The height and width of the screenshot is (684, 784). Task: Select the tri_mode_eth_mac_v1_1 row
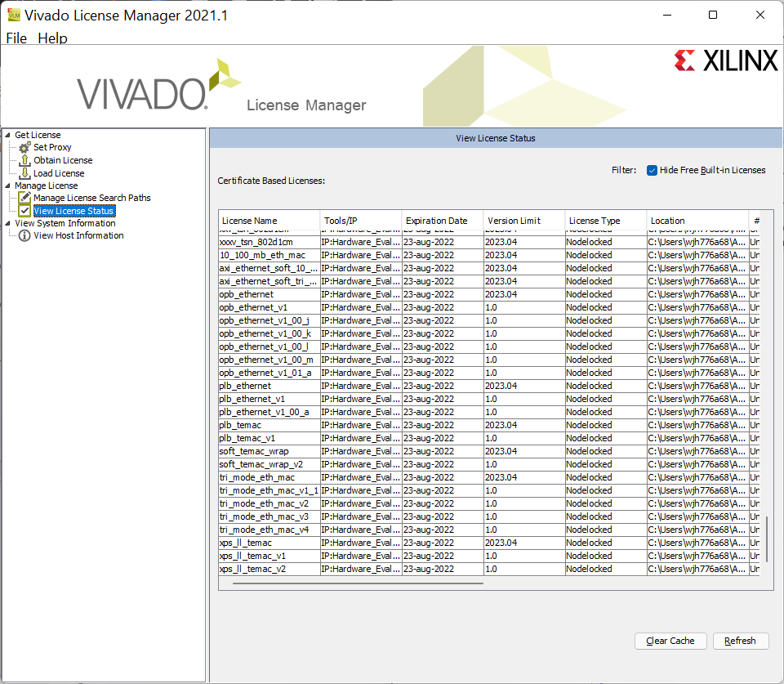point(489,490)
